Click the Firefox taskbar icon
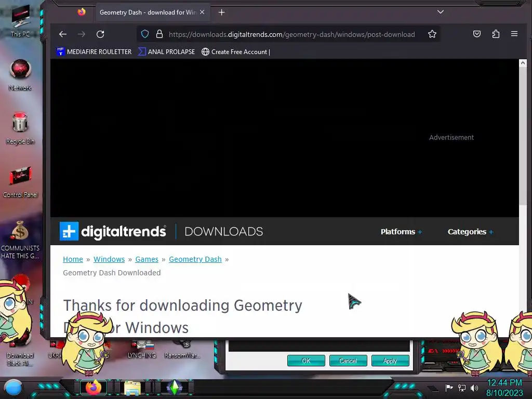This screenshot has width=532, height=399. pos(94,387)
